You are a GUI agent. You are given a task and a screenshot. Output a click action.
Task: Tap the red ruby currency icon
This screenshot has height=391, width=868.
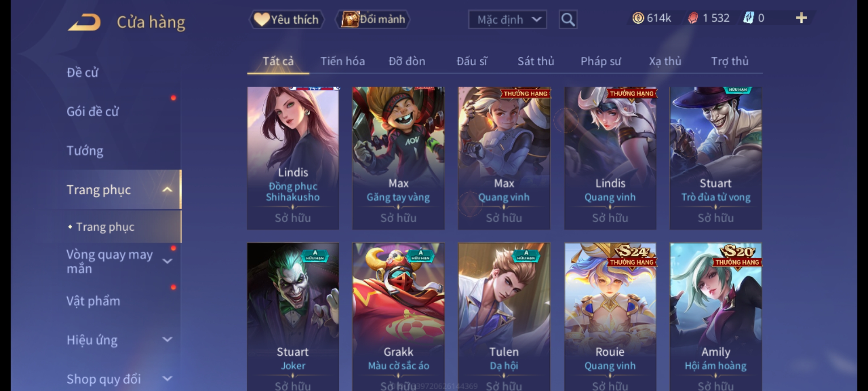[693, 18]
